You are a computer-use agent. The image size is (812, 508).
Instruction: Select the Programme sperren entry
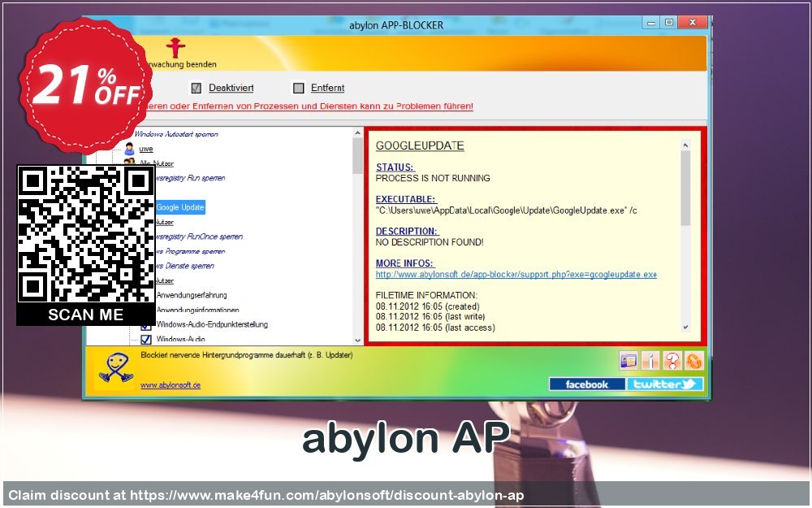pos(190,251)
